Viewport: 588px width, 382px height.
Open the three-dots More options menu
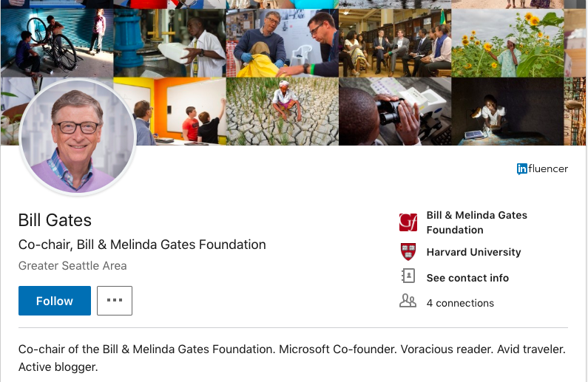[x=114, y=301]
